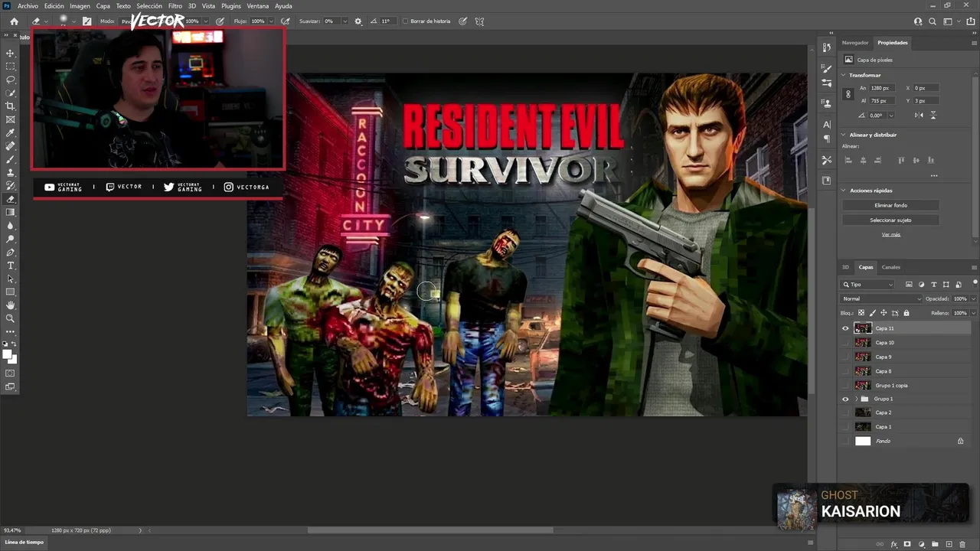980x551 pixels.
Task: Lock all layer attributes
Action: [x=906, y=313]
